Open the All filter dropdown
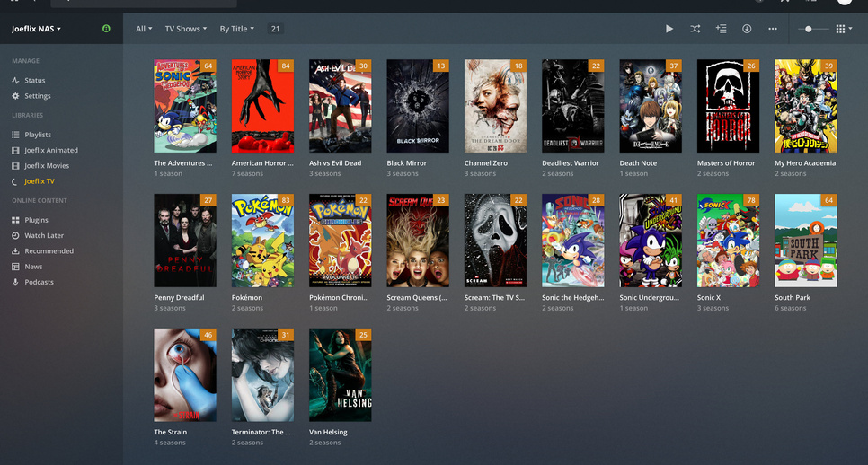The width and height of the screenshot is (868, 465). tap(144, 29)
